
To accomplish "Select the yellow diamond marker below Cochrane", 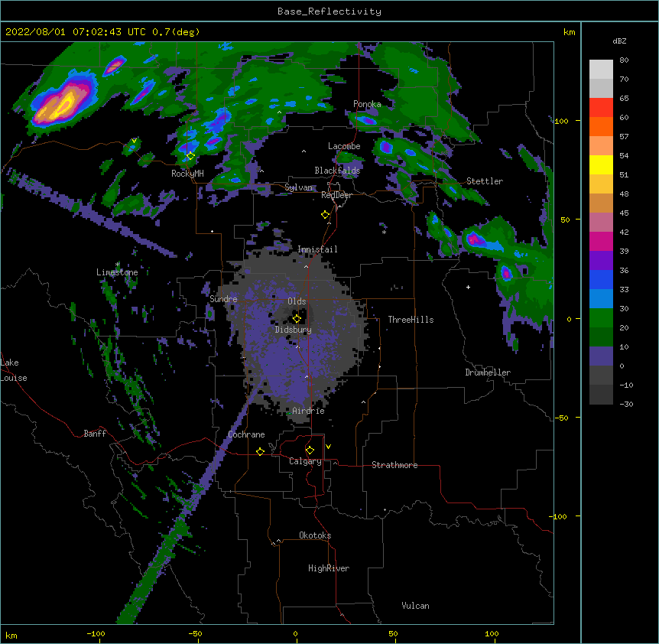I will click(x=260, y=451).
